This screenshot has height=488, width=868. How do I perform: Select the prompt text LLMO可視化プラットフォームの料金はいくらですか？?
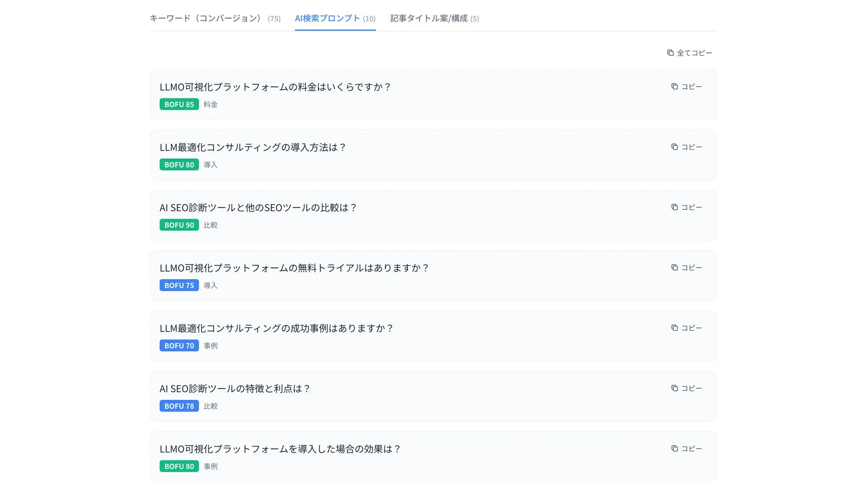276,87
